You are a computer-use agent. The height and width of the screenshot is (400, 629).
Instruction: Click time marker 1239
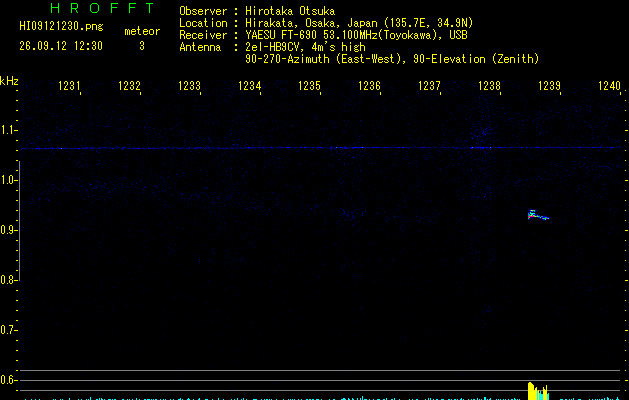point(550,86)
